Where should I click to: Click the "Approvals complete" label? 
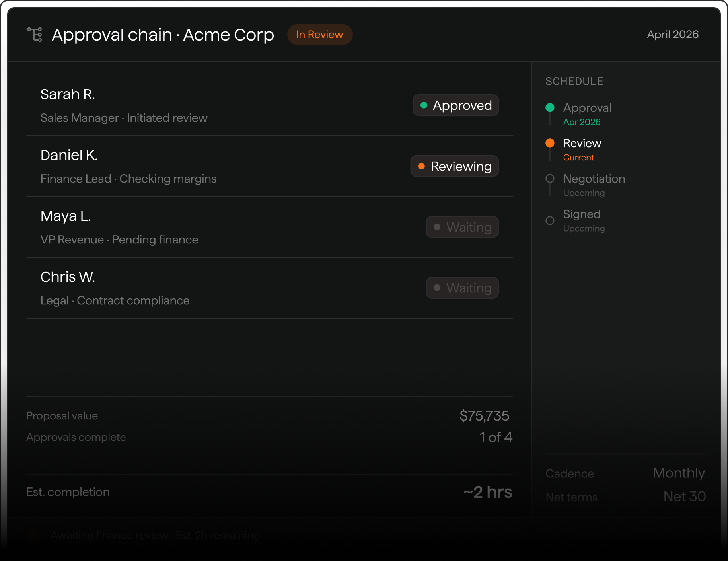pyautogui.click(x=76, y=437)
